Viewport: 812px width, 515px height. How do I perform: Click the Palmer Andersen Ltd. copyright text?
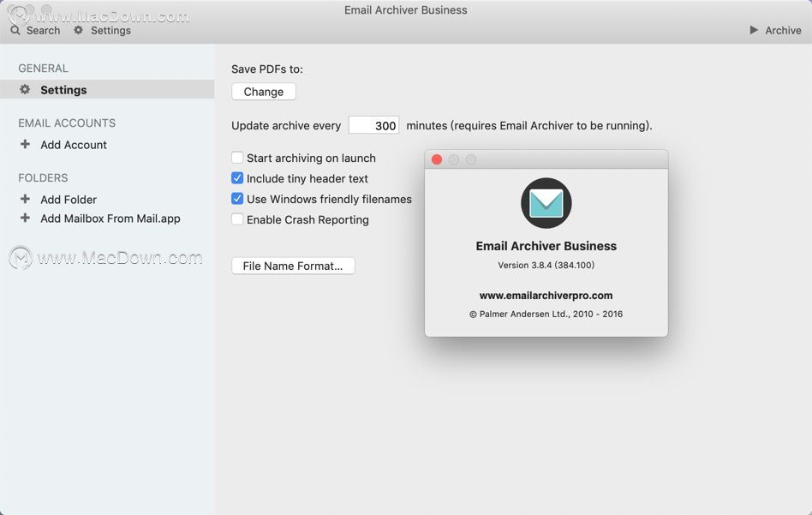(x=546, y=314)
